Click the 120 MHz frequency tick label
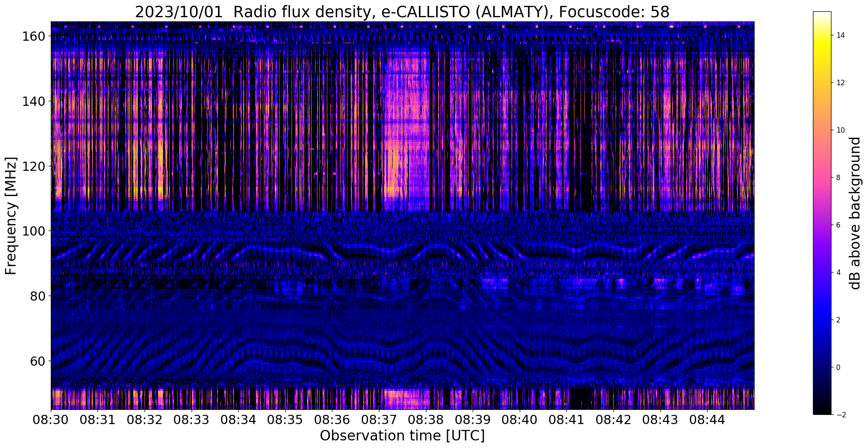868x448 pixels. 33,166
